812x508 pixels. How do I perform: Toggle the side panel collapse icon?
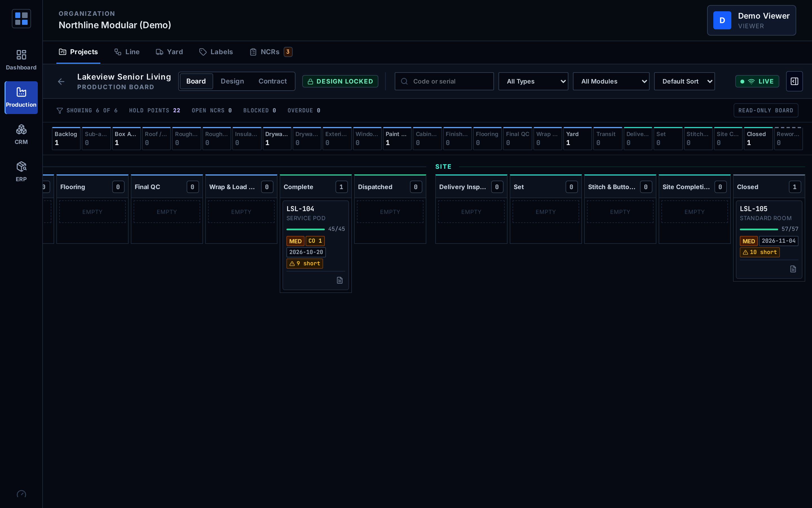[794, 81]
